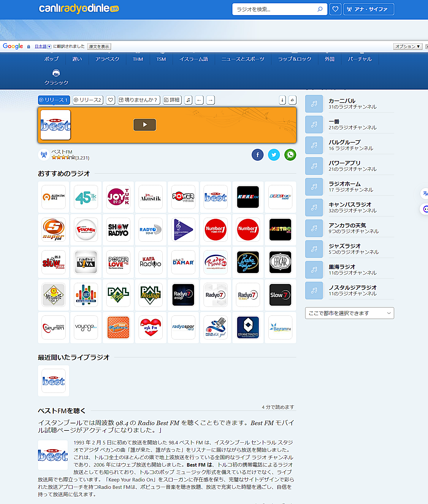This screenshot has height=504, width=428.
Task: Open Kafa Radyo station
Action: [x=151, y=262]
